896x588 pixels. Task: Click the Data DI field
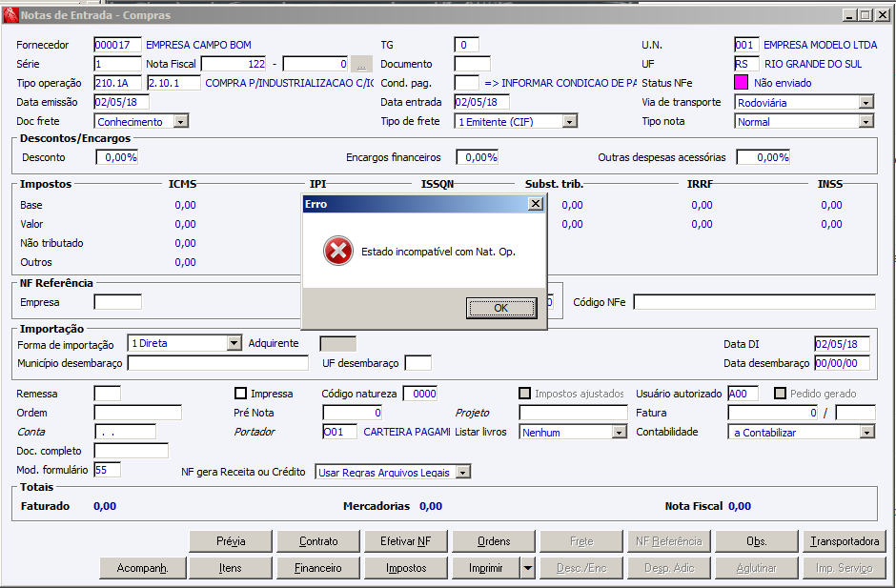tap(843, 344)
